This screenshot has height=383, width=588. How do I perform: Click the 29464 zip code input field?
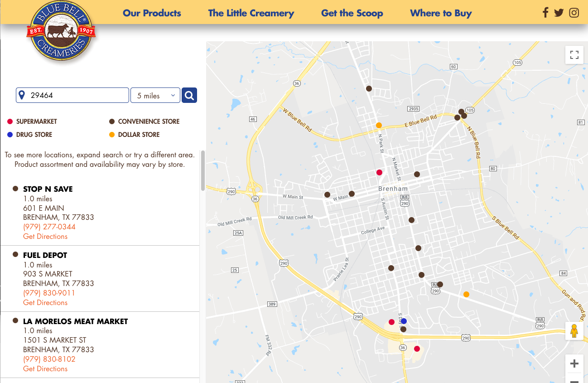point(72,95)
